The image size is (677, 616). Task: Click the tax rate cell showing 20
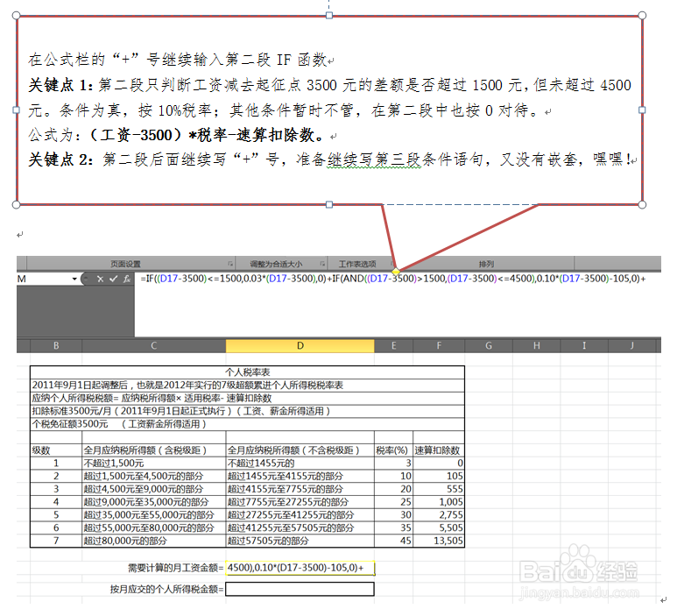tap(394, 490)
